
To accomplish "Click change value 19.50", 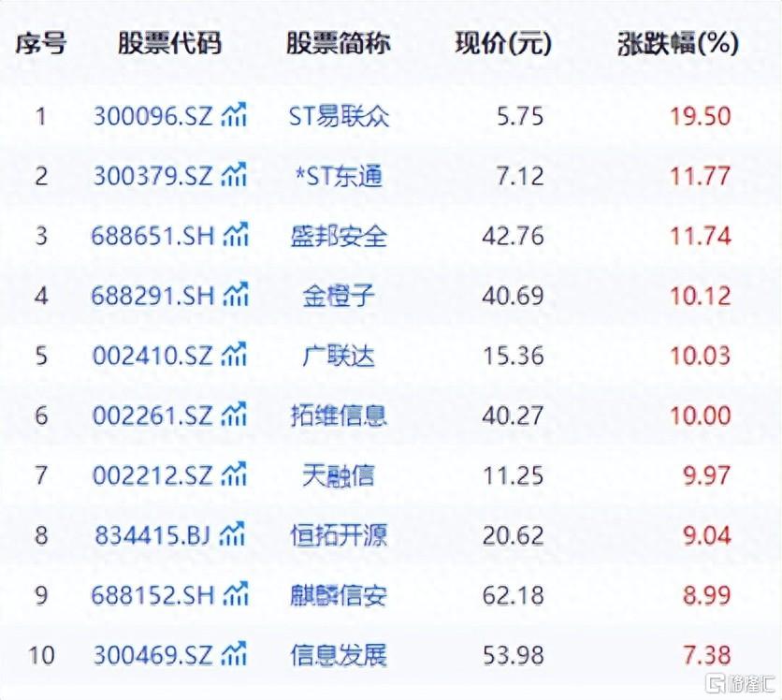I will (701, 116).
